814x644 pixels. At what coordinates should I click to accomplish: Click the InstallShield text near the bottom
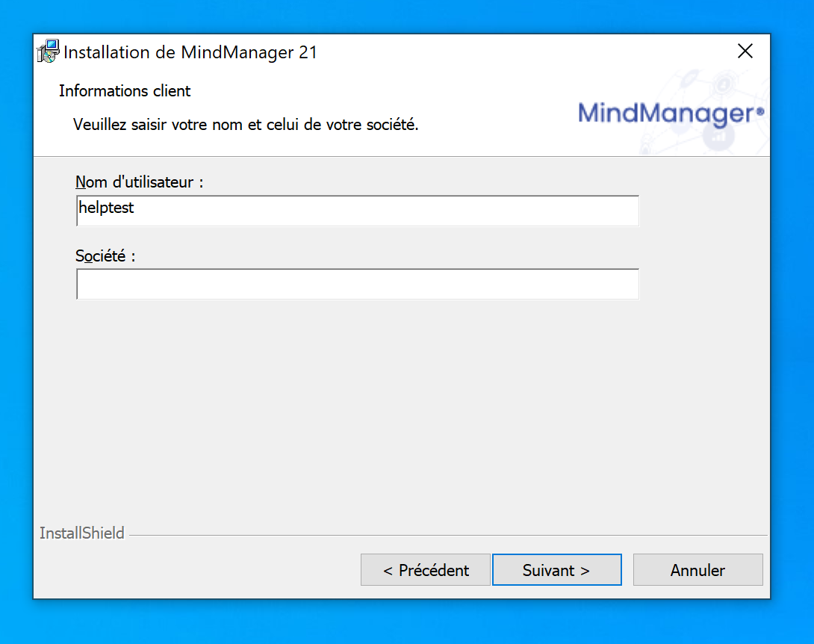(x=81, y=533)
